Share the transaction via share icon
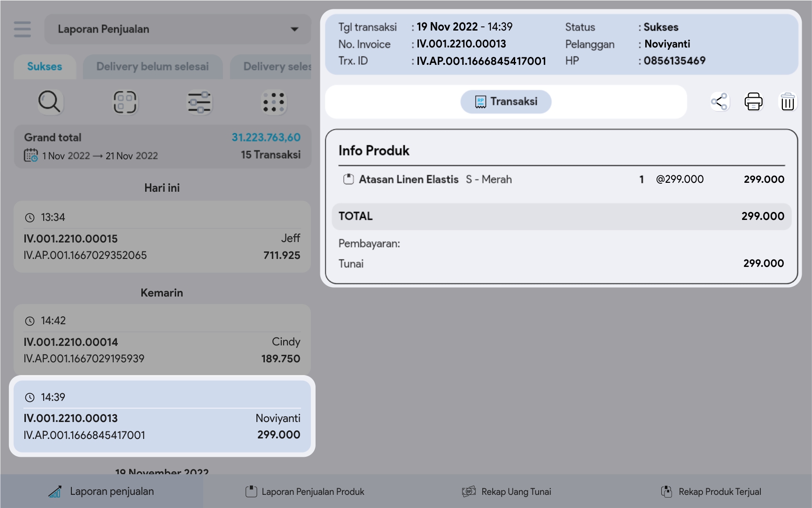Viewport: 812px width, 508px height. tap(719, 102)
